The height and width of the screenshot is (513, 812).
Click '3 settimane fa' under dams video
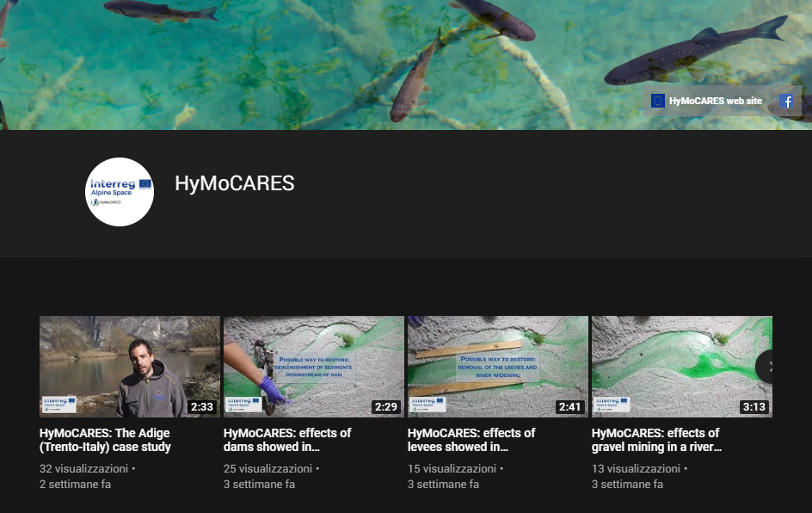point(259,484)
